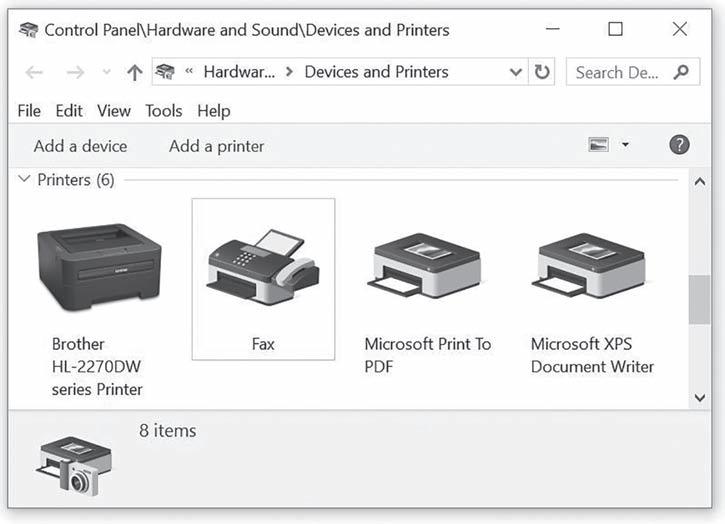725x524 pixels.
Task: Click the search magnifier icon
Action: [x=681, y=72]
